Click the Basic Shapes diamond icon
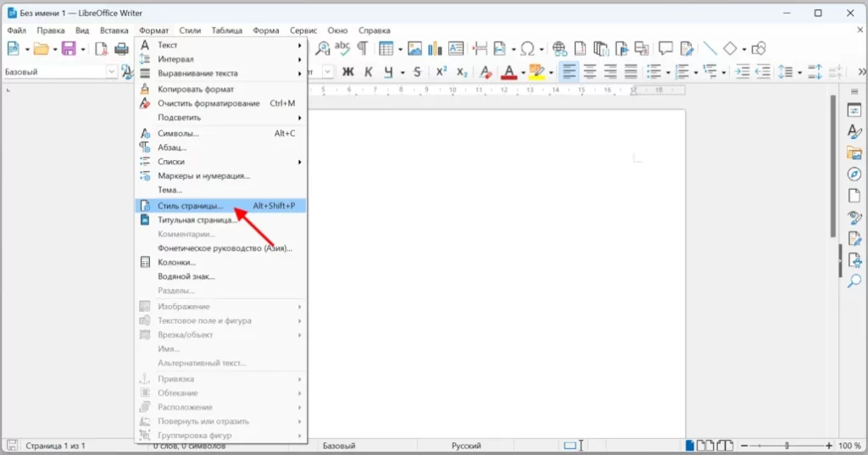 730,48
